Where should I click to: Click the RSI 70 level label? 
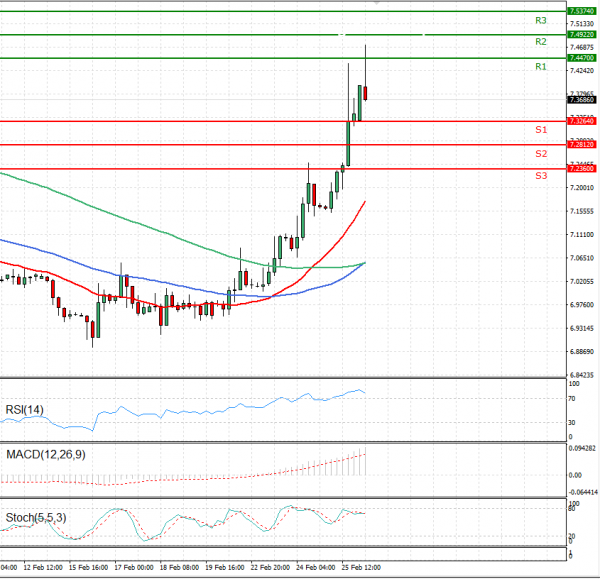572,399
